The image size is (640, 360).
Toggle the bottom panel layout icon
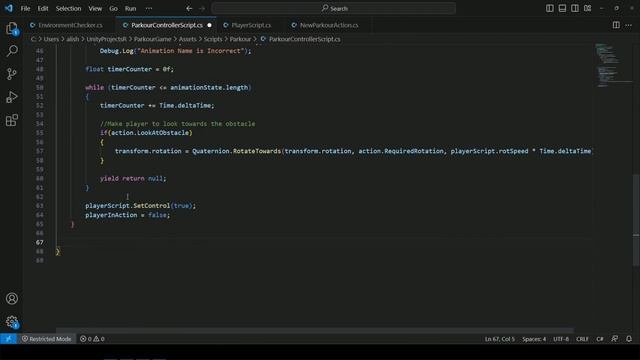point(562,8)
